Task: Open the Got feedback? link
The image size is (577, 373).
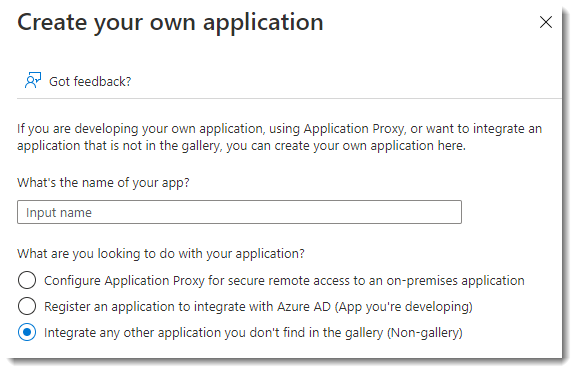Action: pos(90,81)
